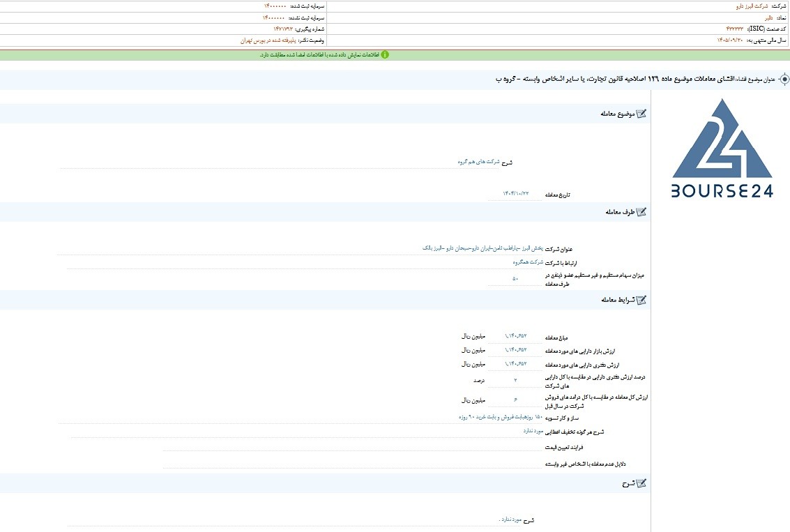Click the «موضوع معامله» section heading text

[617, 114]
